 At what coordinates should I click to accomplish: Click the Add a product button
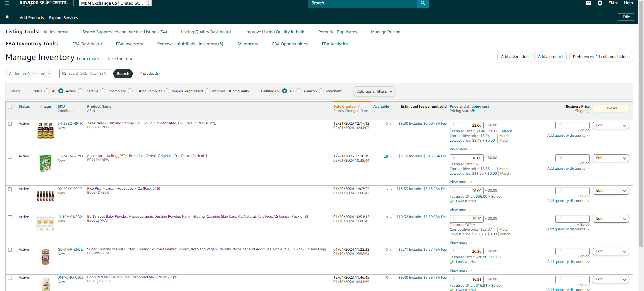coord(550,57)
